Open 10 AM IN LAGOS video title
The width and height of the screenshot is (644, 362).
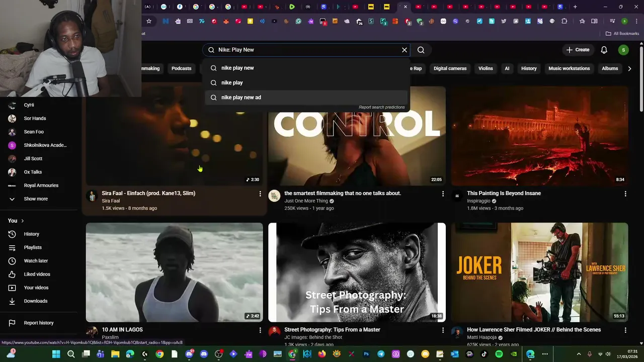[122, 330]
